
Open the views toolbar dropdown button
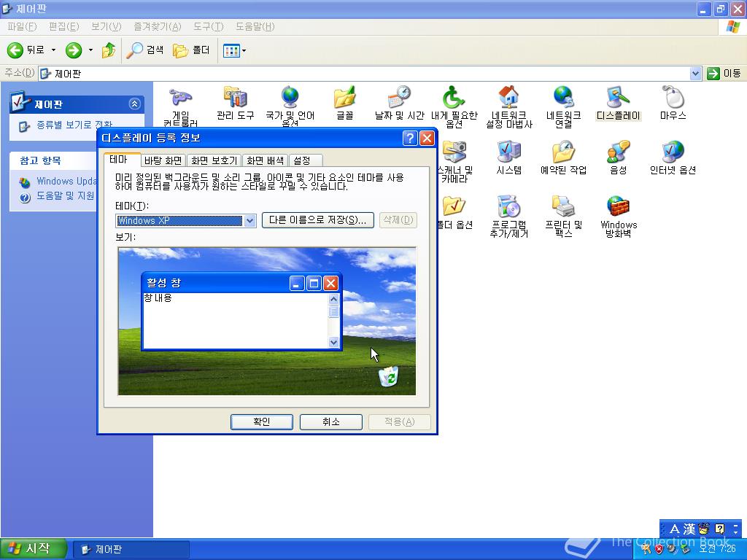tap(234, 50)
